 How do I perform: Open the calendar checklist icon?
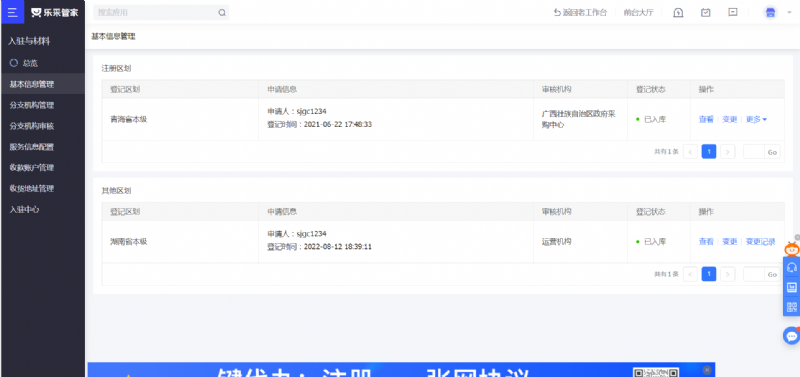[706, 13]
